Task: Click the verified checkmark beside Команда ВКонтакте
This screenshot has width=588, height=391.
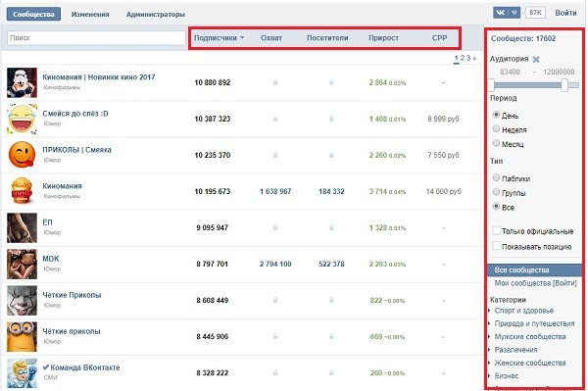Action: click(46, 367)
